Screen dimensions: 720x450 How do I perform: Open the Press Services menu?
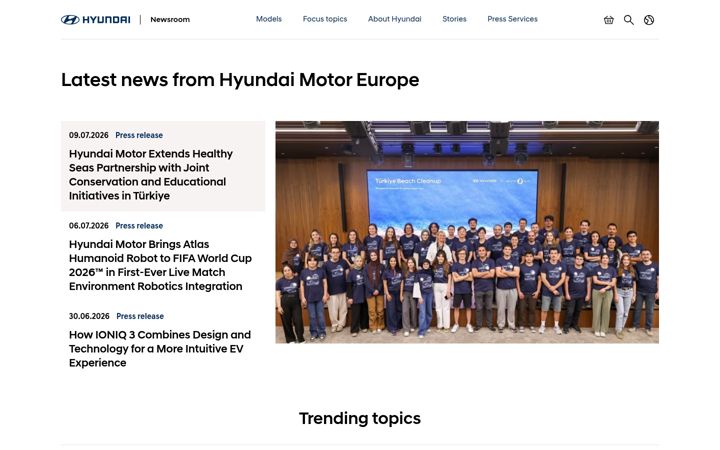click(512, 19)
